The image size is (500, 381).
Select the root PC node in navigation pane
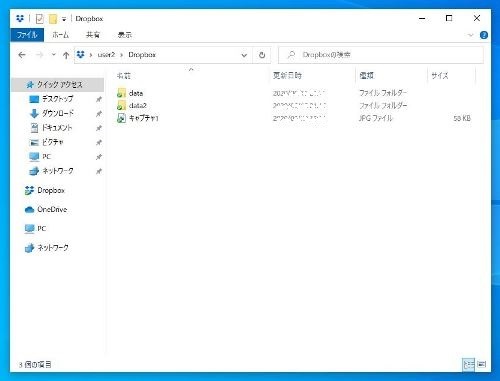click(41, 229)
